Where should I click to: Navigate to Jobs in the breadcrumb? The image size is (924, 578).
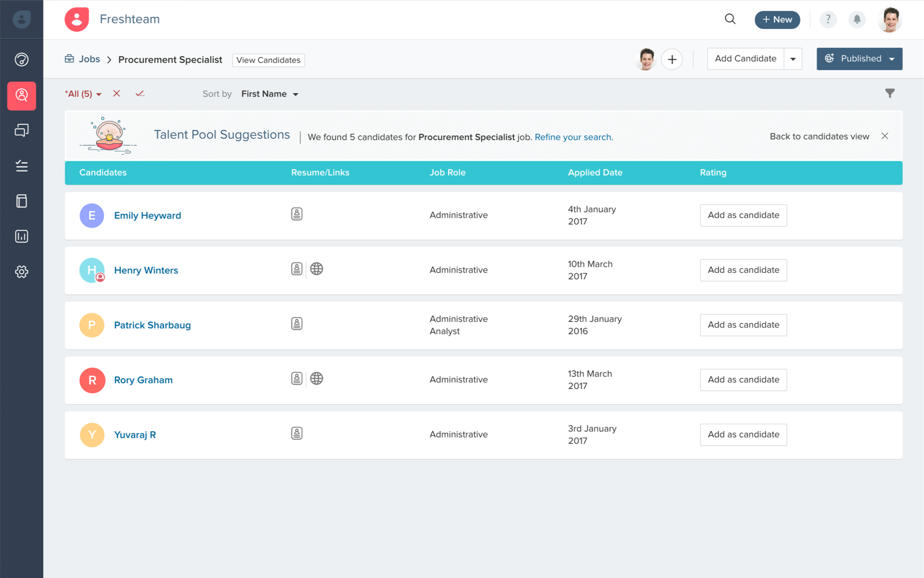point(90,59)
